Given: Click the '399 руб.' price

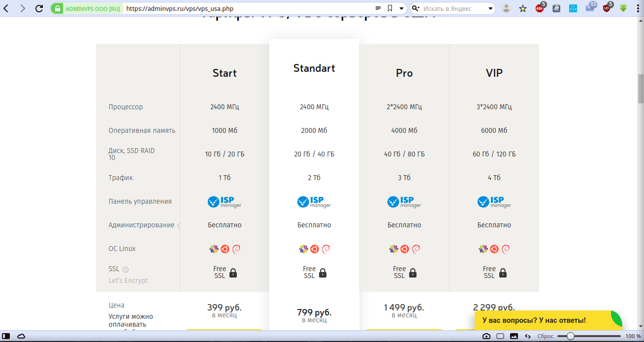Looking at the screenshot, I should pyautogui.click(x=225, y=308).
